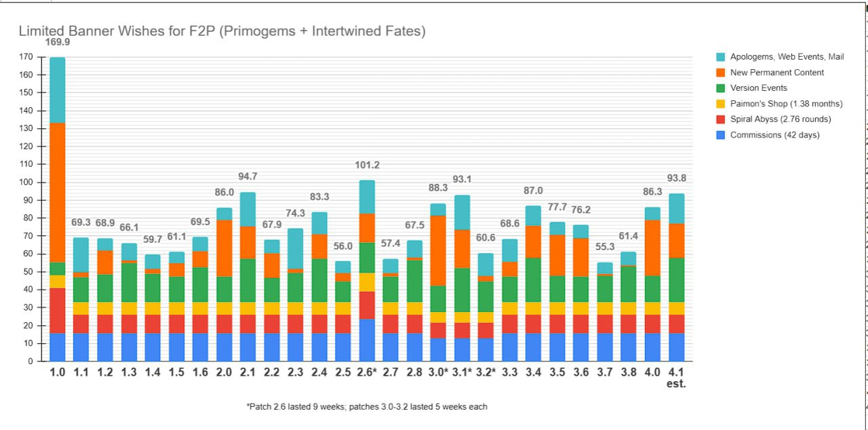Click the orange New Permanent Content swatch
Screen dimensions: 868x430
tap(721, 73)
